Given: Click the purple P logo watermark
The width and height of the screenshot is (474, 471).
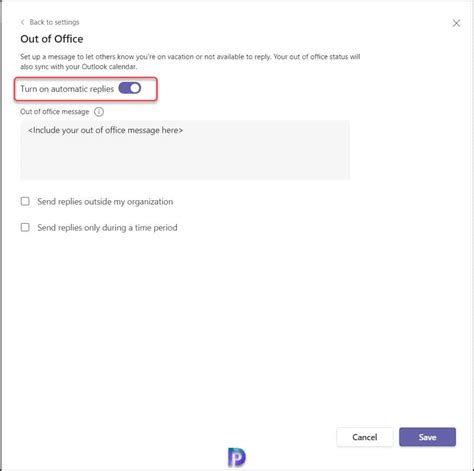Looking at the screenshot, I should pos(237,457).
